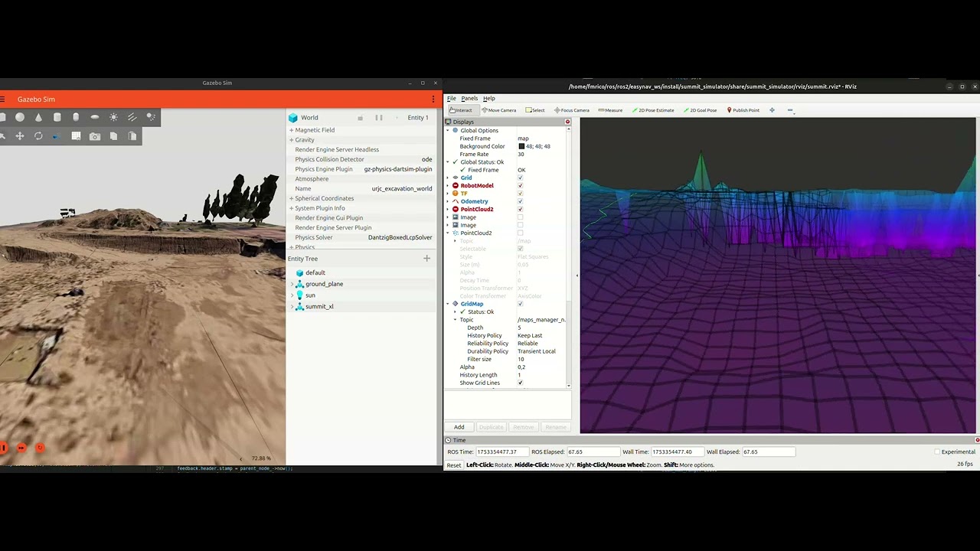The image size is (980, 551).
Task: Reset the Gazebo simulation
Action: coord(40,448)
